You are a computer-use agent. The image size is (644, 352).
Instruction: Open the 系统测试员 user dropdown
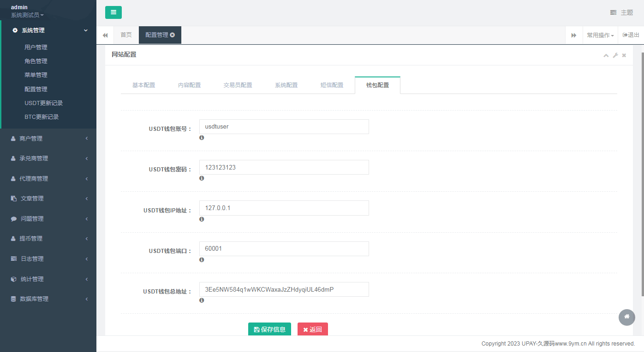27,15
